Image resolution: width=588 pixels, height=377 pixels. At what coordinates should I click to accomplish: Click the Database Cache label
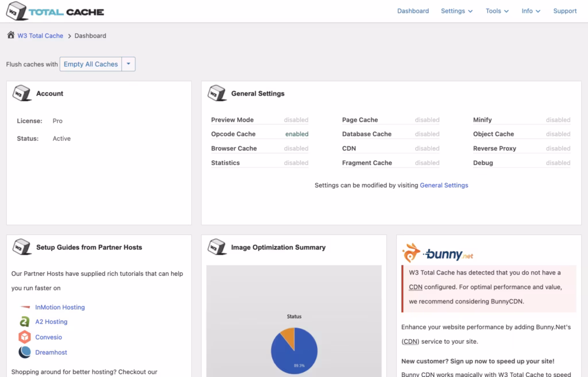click(x=367, y=134)
